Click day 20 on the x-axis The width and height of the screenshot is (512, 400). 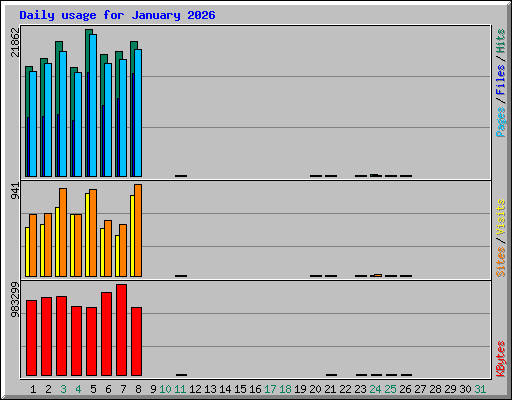pyautogui.click(x=315, y=389)
